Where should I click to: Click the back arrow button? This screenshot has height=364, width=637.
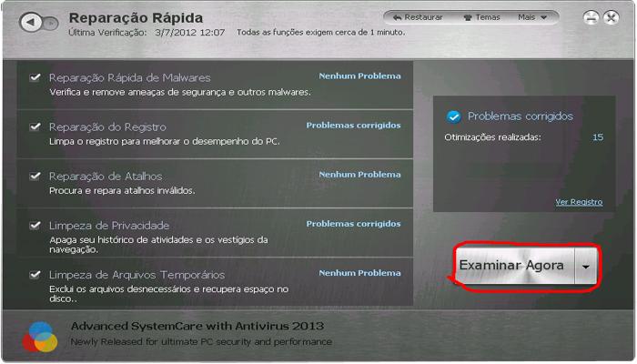click(x=31, y=24)
